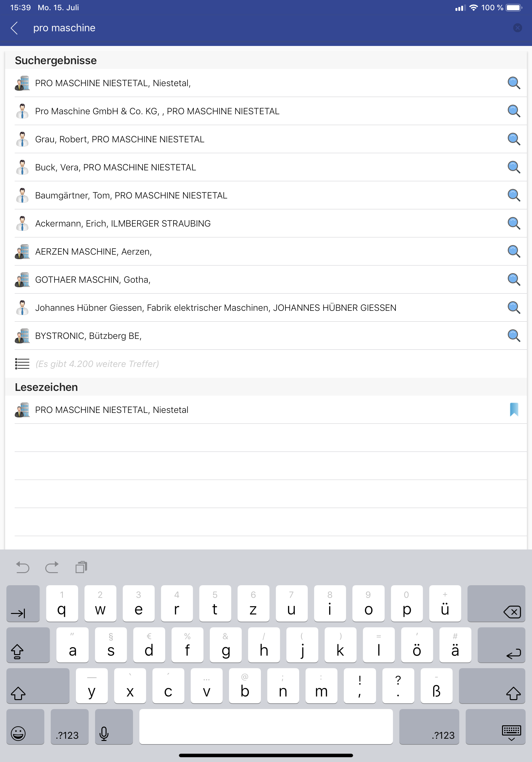Image resolution: width=532 pixels, height=762 pixels.
Task: Tap the keyboard undo arrow
Action: tap(23, 567)
